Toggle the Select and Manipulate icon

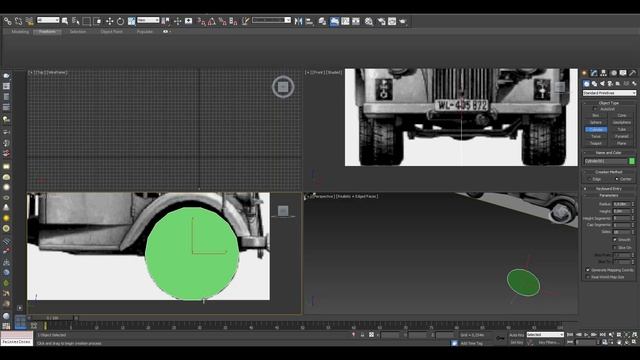tap(178, 21)
